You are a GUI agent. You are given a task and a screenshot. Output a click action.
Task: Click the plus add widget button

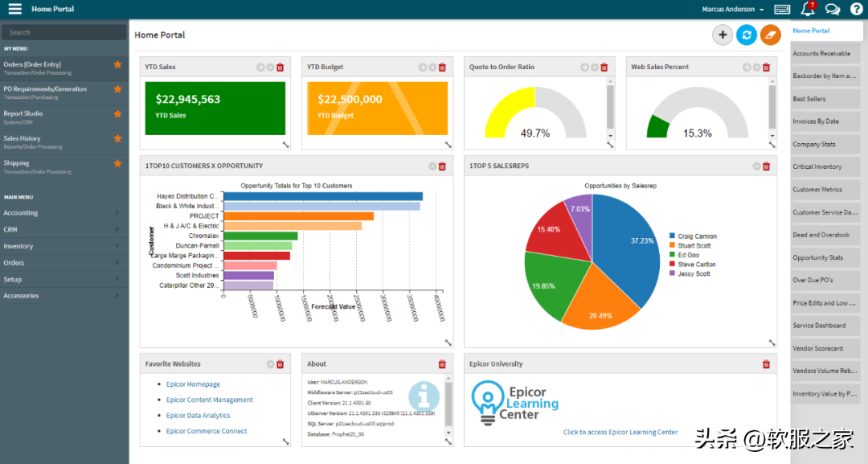[x=723, y=35]
